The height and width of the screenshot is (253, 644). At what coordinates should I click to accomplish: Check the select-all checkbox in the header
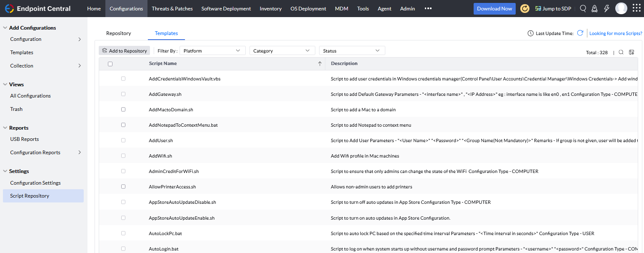pyautogui.click(x=110, y=63)
